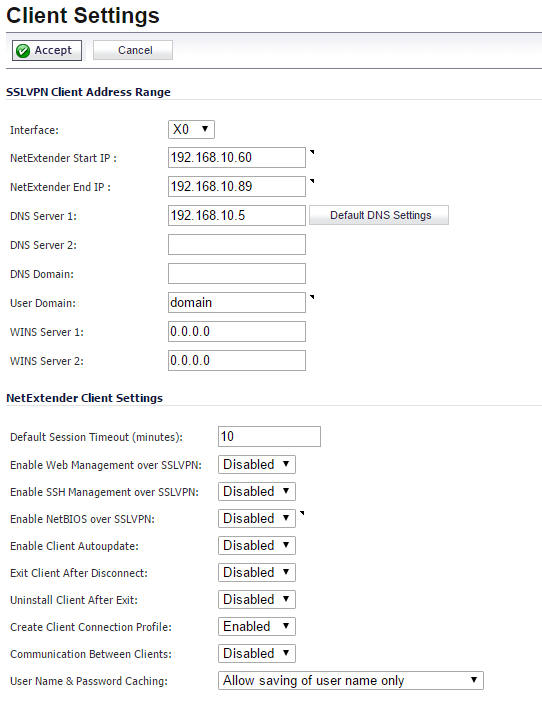Expand the Enable Client Autoupdate dropdown

(257, 546)
